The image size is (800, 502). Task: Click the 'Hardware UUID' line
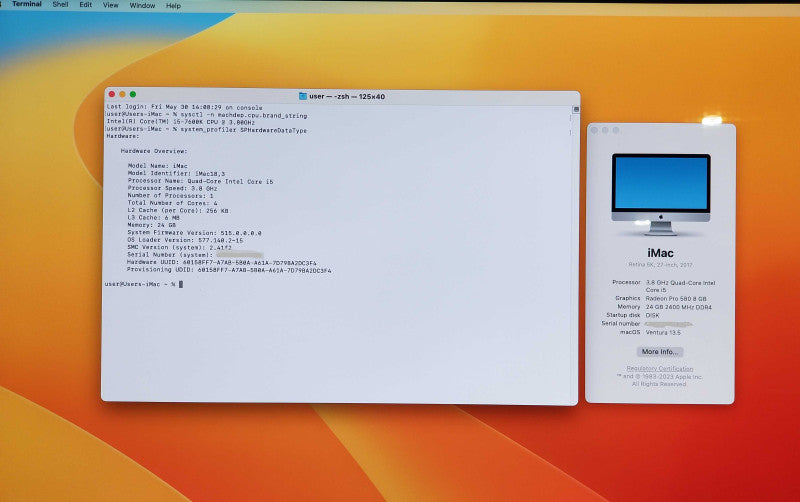(x=221, y=262)
